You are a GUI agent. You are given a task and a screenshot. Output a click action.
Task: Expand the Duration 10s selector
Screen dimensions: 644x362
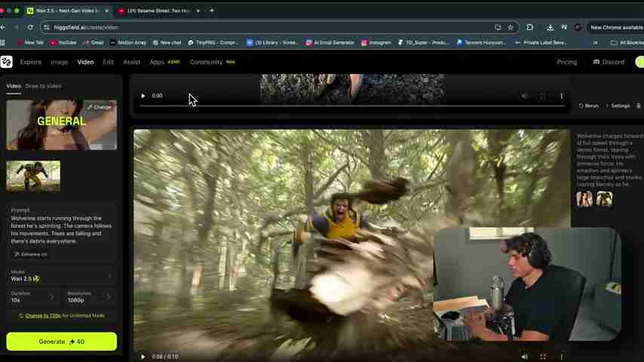click(x=33, y=296)
